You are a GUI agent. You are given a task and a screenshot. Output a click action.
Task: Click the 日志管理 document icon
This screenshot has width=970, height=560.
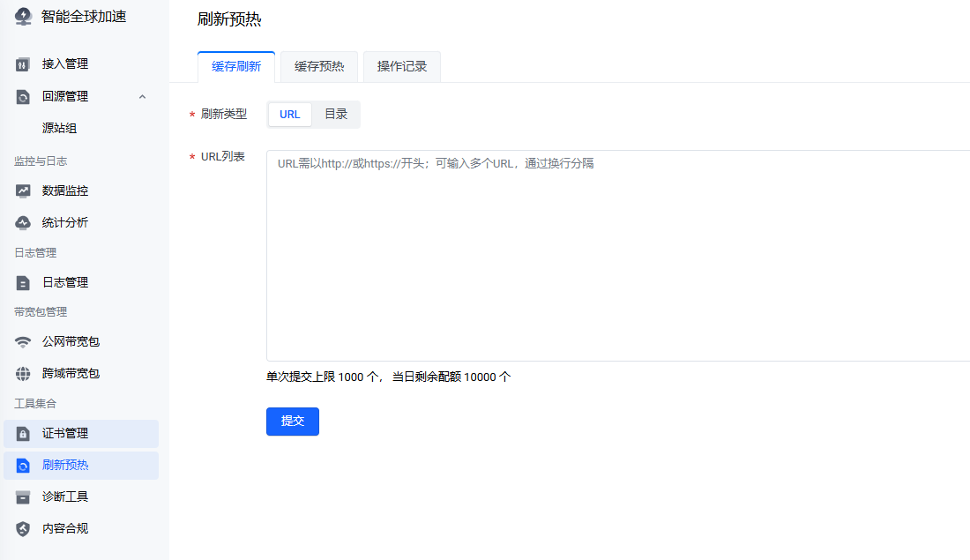click(x=23, y=283)
